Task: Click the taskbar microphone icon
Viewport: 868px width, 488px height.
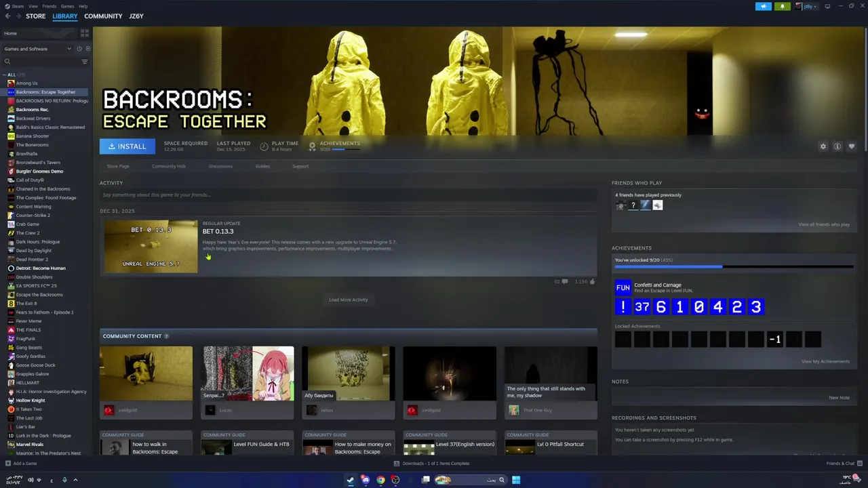Action: [x=64, y=480]
